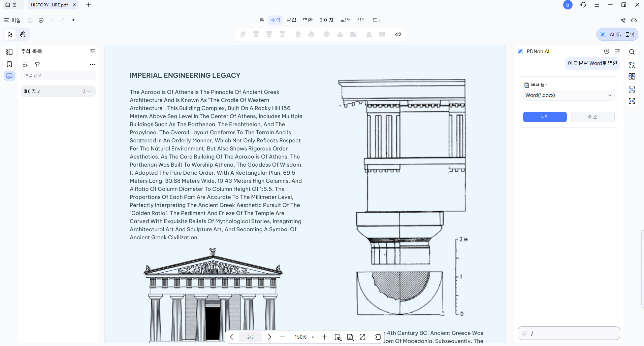Select the strikethrough text tool
644x346 pixels.
(x=269, y=34)
